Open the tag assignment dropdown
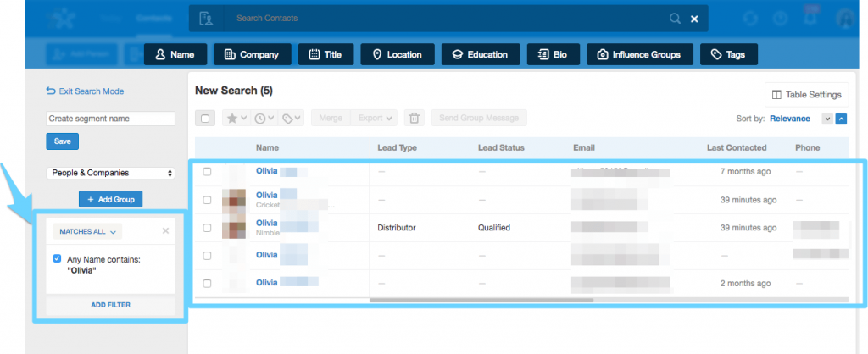 [x=292, y=119]
